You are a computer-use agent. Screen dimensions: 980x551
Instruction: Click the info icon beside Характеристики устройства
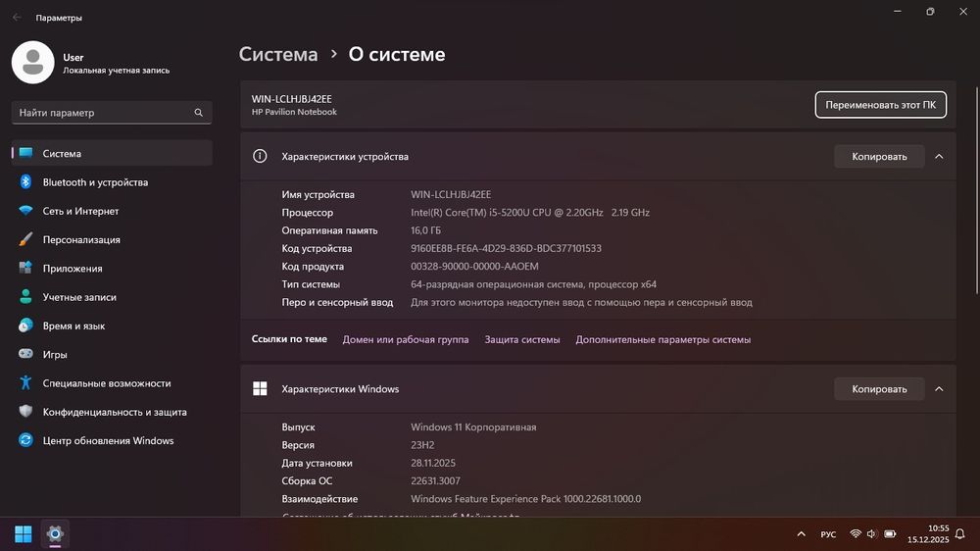click(x=260, y=156)
